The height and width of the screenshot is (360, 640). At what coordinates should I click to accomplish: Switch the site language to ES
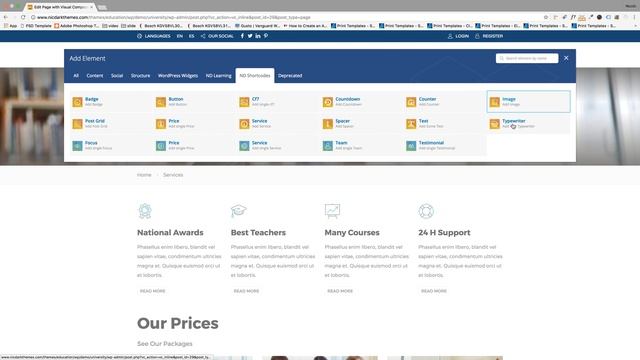191,36
